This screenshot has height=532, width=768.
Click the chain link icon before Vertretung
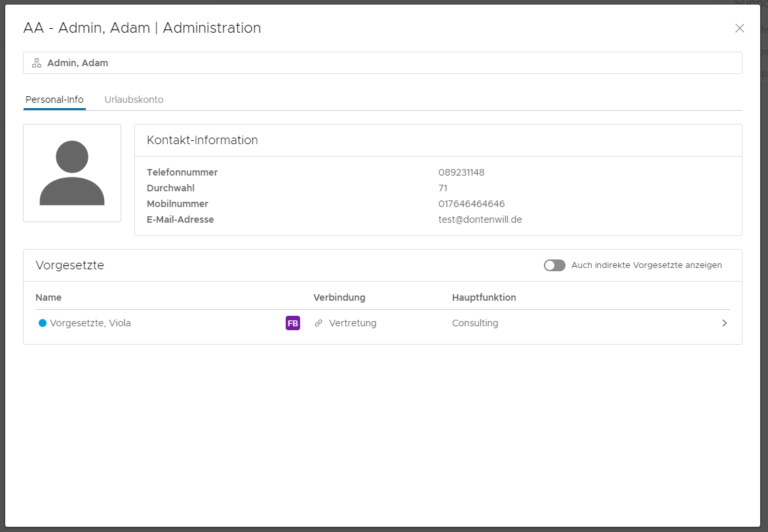tap(318, 323)
